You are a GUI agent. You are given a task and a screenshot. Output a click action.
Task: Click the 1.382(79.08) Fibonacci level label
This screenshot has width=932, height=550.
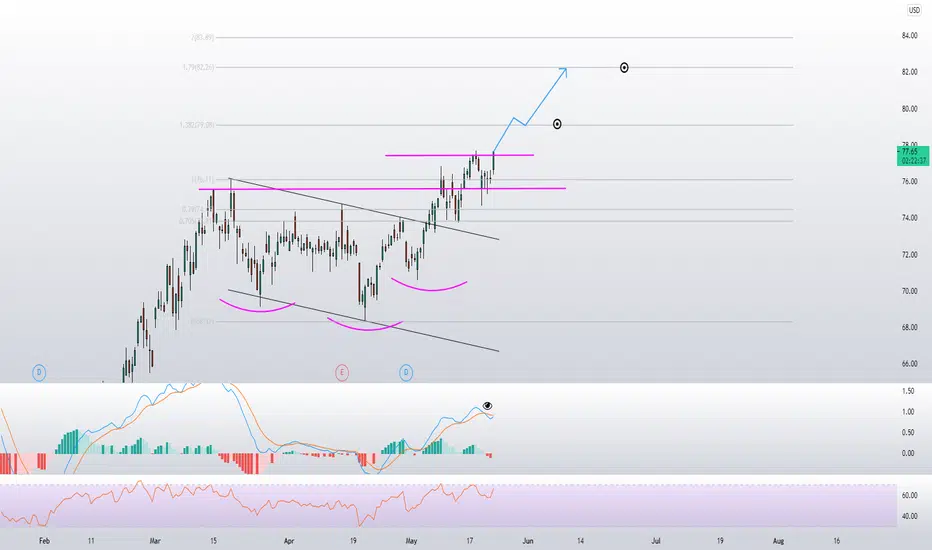click(197, 125)
